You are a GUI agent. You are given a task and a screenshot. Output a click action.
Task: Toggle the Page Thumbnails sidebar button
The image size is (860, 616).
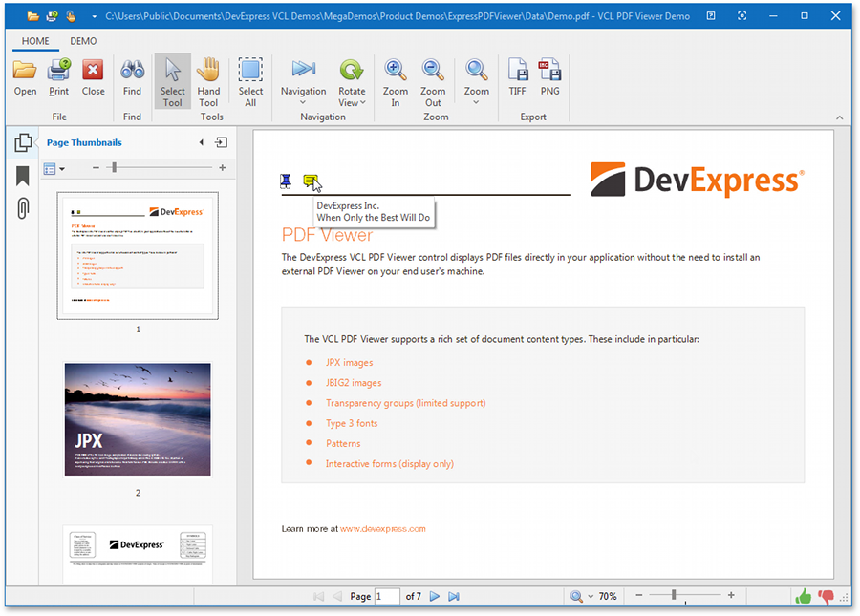(x=23, y=143)
